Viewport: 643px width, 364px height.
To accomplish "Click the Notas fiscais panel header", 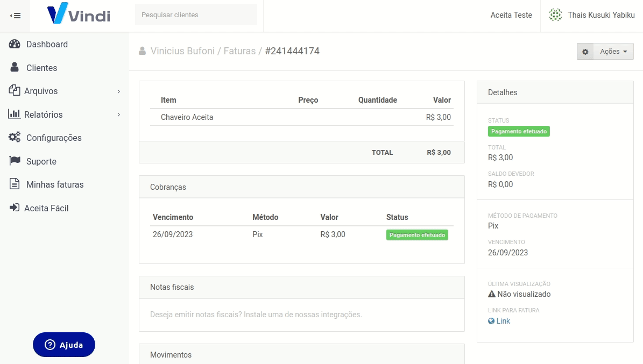I will pyautogui.click(x=302, y=287).
